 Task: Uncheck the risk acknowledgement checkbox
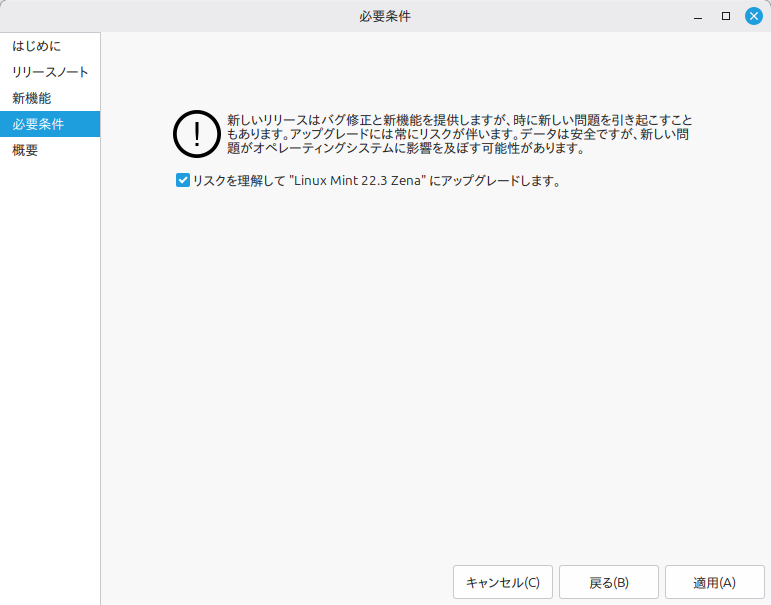(183, 181)
